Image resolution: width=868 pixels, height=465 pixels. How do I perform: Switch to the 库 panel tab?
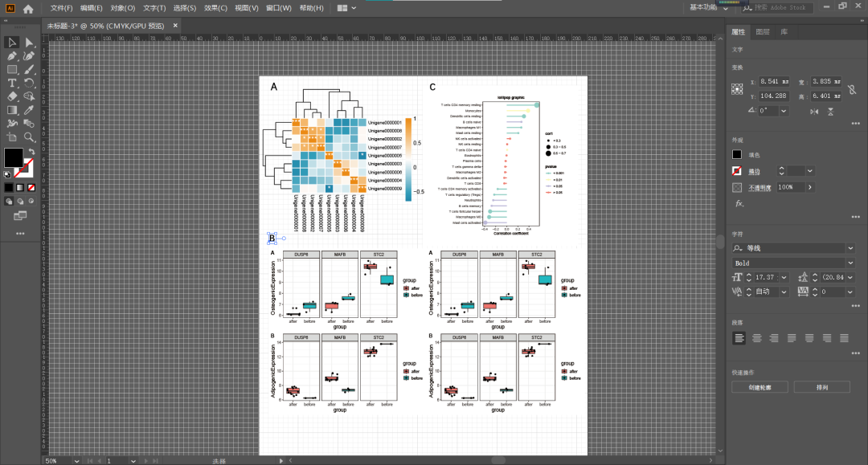tap(784, 32)
